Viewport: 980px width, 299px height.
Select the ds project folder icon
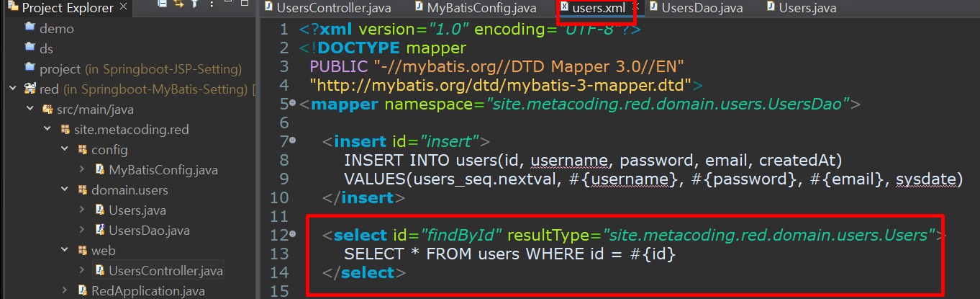coord(30,48)
